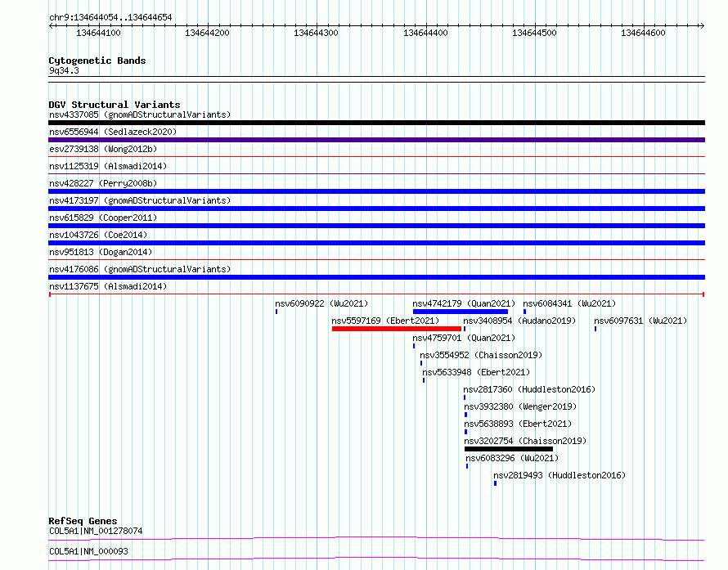Select the blue nsv4742179 variant bar
This screenshot has height=570, width=728.
click(461, 312)
